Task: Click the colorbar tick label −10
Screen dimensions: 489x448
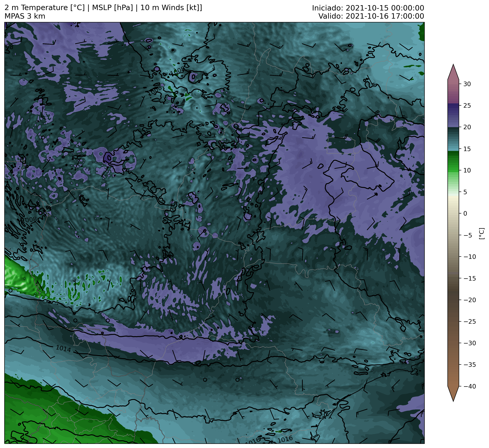Action: point(470,257)
